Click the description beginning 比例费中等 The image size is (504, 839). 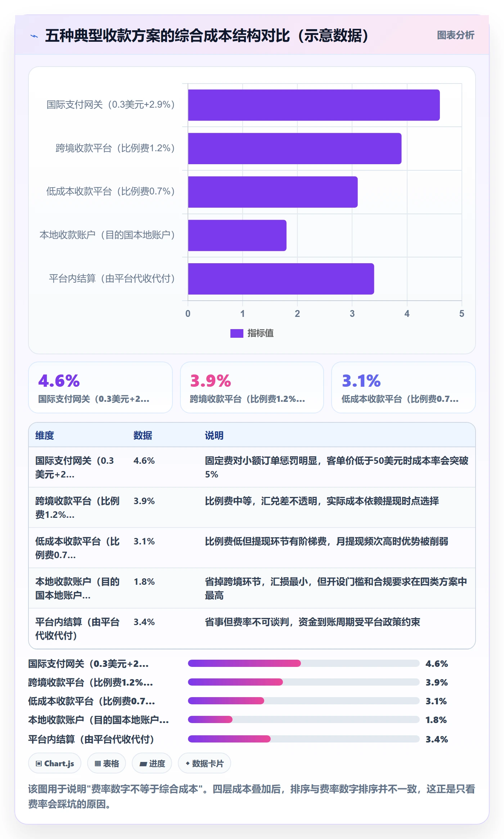click(x=322, y=501)
